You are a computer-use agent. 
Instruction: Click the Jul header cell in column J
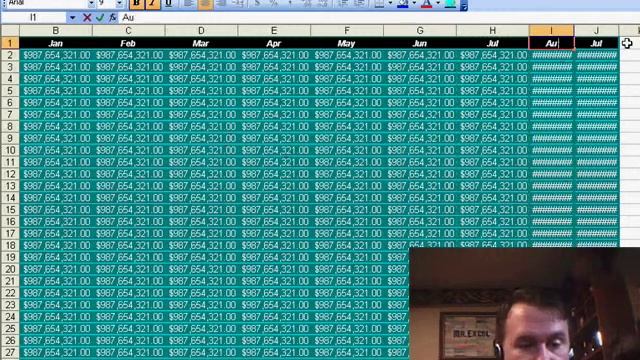(596, 43)
